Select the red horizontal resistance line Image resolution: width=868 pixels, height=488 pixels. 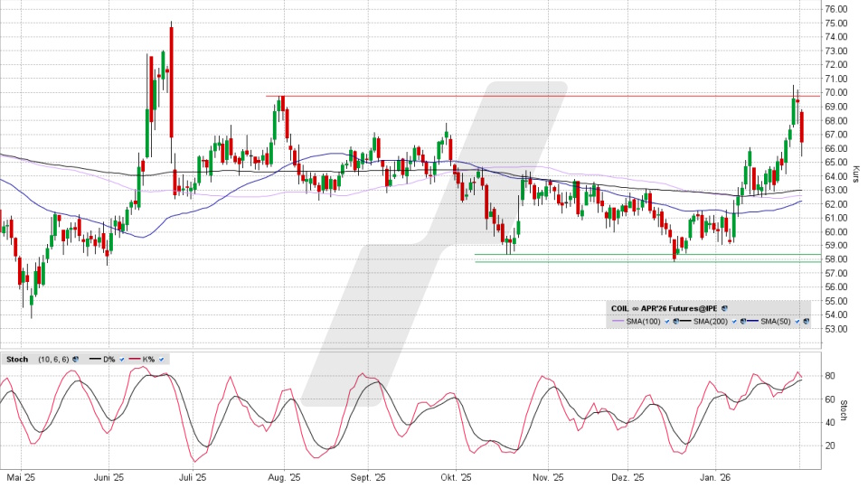click(x=542, y=96)
